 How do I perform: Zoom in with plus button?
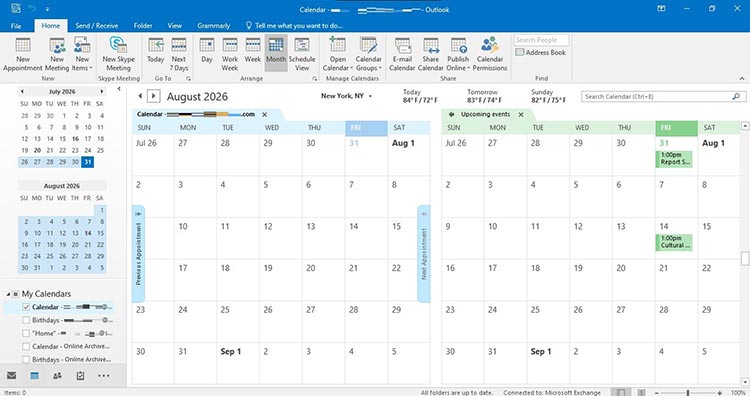719,393
